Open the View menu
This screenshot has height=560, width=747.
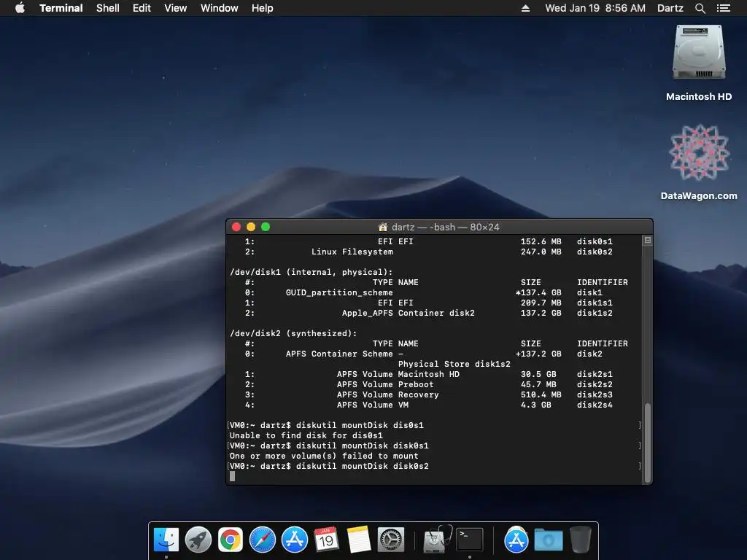tap(175, 8)
